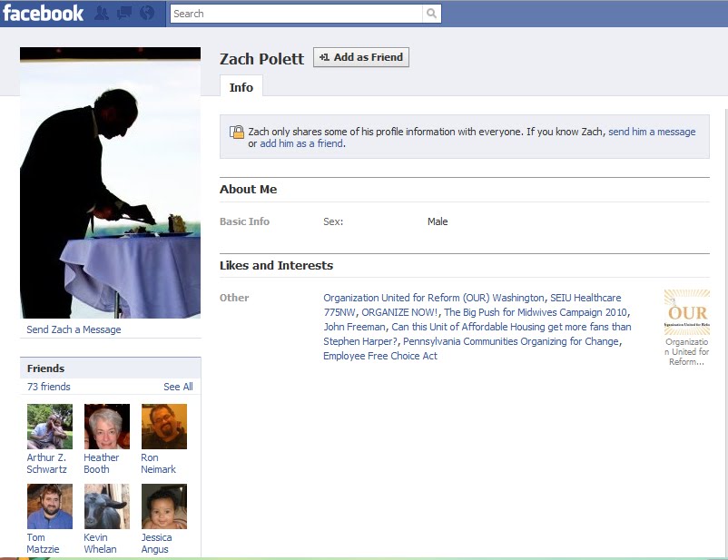Image resolution: width=728 pixels, height=560 pixels.
Task: Click the Likes and Interests heading
Action: pos(276,266)
